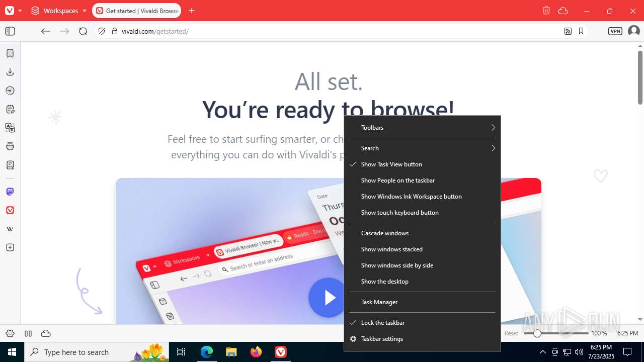The width and height of the screenshot is (644, 362).
Task: Reset the page zoom
Action: [x=512, y=333]
